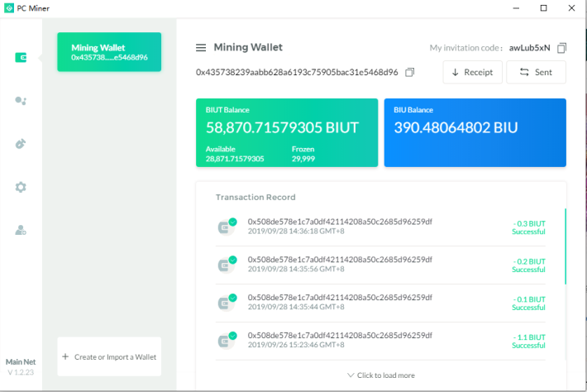Click wallet icon of -0.3 BIUT transaction
This screenshot has width=587, height=392.
pos(227,226)
